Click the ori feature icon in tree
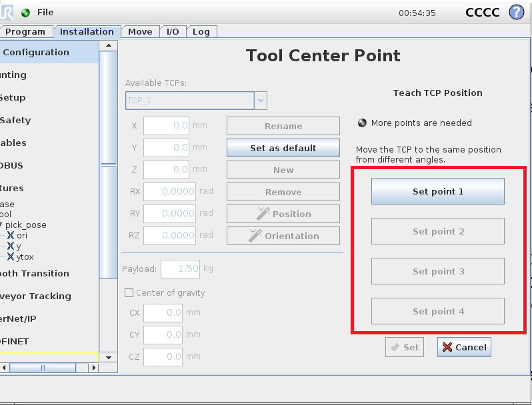 click(11, 235)
